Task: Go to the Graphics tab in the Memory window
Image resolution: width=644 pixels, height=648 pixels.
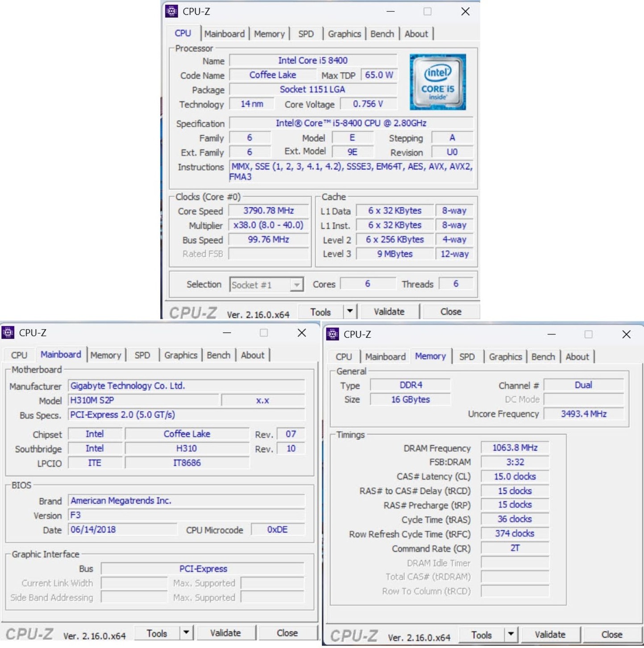Action: (x=505, y=357)
